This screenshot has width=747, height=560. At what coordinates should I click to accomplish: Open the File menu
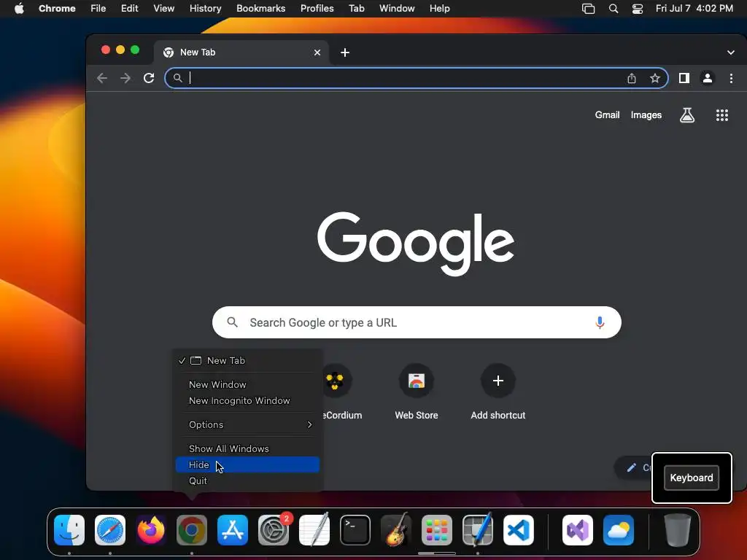coord(98,8)
